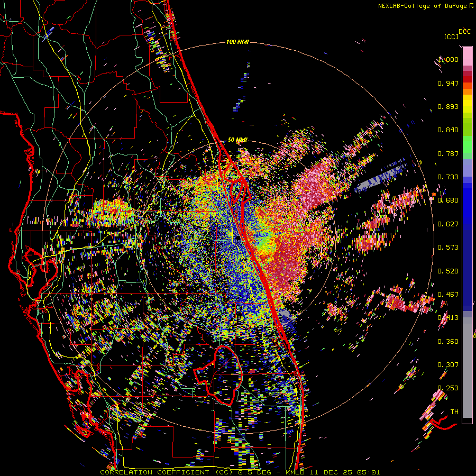Select the 0.680 legend value
This screenshot has height=476, width=476.
[x=448, y=200]
